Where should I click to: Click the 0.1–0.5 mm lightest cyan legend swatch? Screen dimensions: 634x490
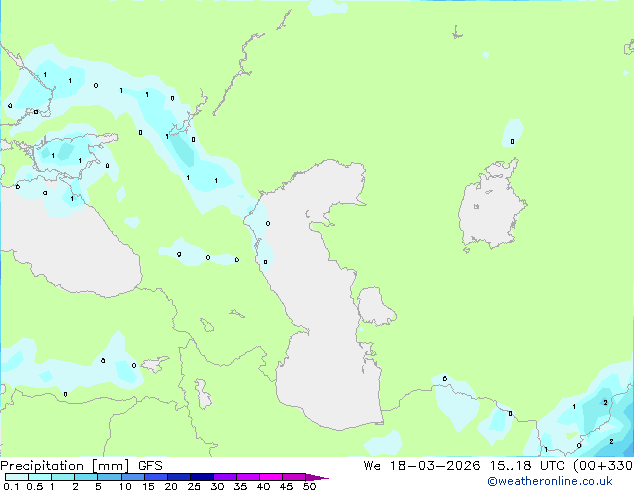tap(17, 477)
